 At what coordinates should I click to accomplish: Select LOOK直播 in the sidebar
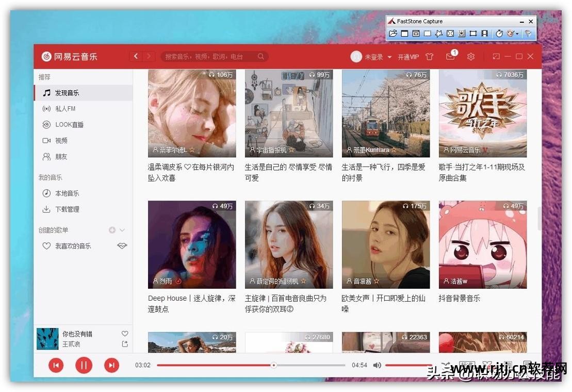[83, 125]
